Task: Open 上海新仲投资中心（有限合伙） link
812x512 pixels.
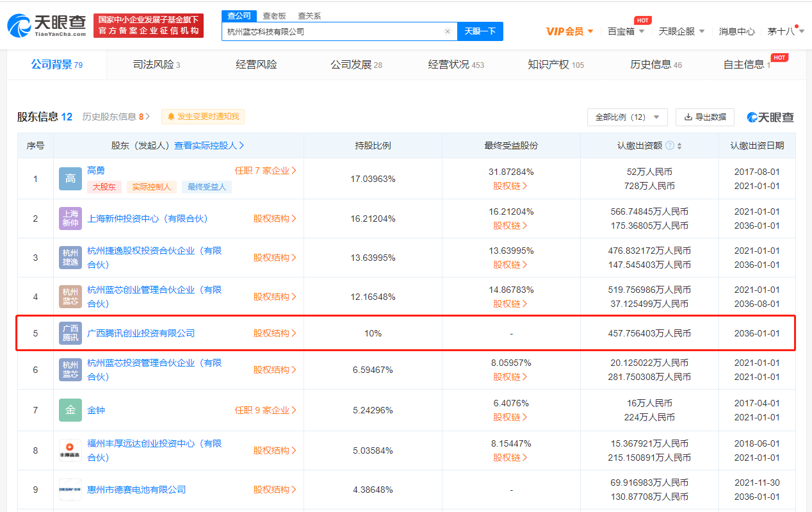Action: pyautogui.click(x=148, y=219)
